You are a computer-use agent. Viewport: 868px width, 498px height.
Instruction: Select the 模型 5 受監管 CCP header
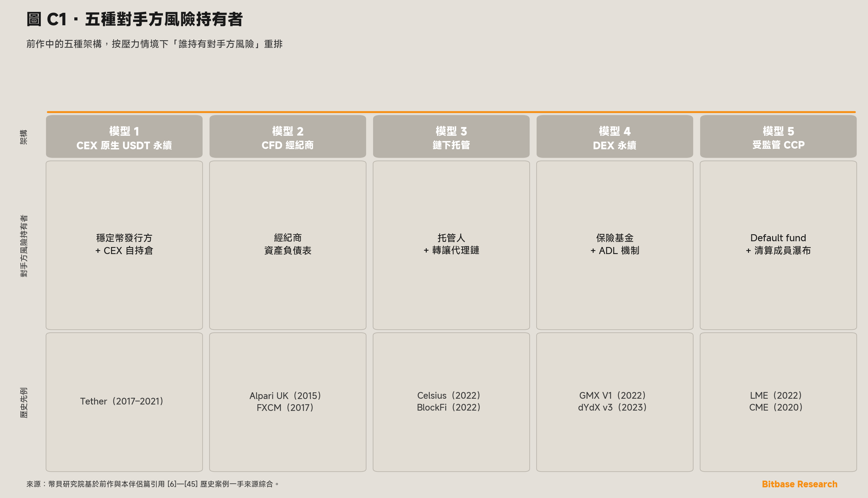click(x=778, y=136)
